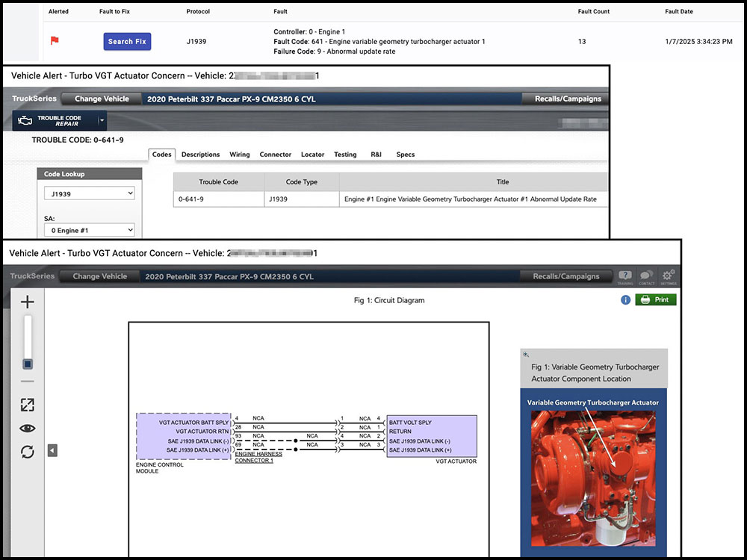747x560 pixels.
Task: Click the red alert flag icon
Action: point(54,41)
